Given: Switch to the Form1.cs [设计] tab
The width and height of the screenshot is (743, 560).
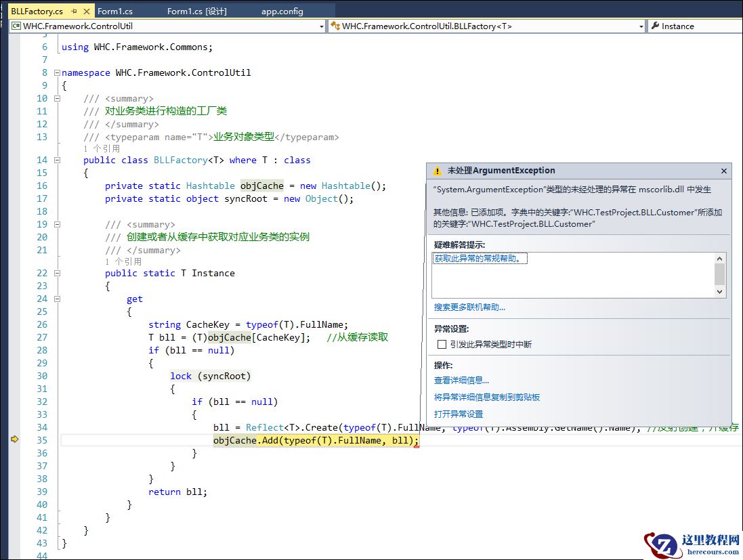Looking at the screenshot, I should click(196, 12).
